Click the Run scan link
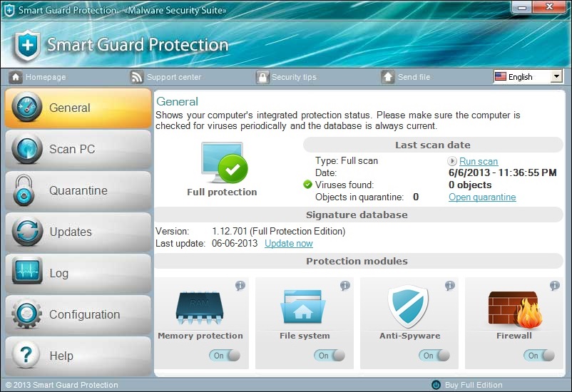This screenshot has height=392, width=572. (479, 161)
